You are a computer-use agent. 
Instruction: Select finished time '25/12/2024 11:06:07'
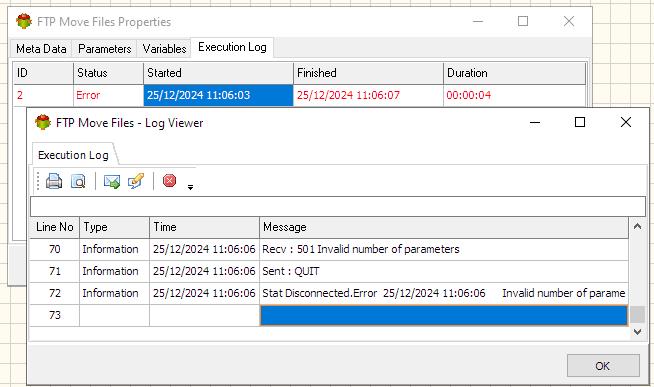[368, 95]
